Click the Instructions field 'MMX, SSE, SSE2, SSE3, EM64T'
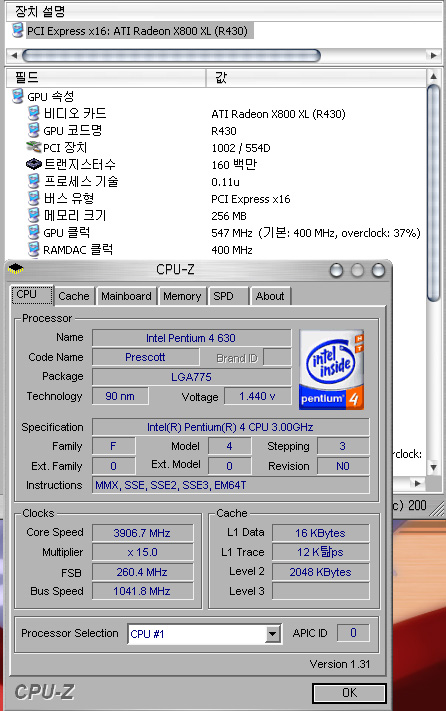Image resolution: width=446 pixels, height=711 pixels. [x=231, y=485]
